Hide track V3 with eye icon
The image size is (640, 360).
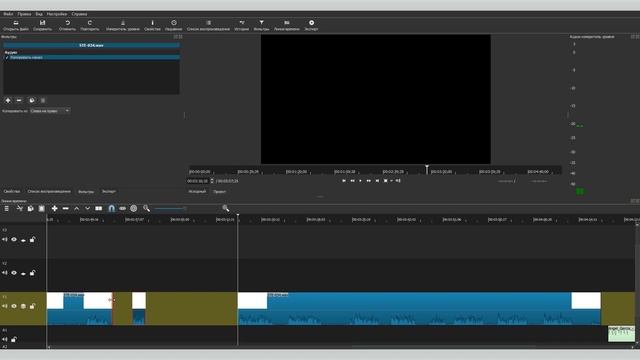tap(14, 240)
